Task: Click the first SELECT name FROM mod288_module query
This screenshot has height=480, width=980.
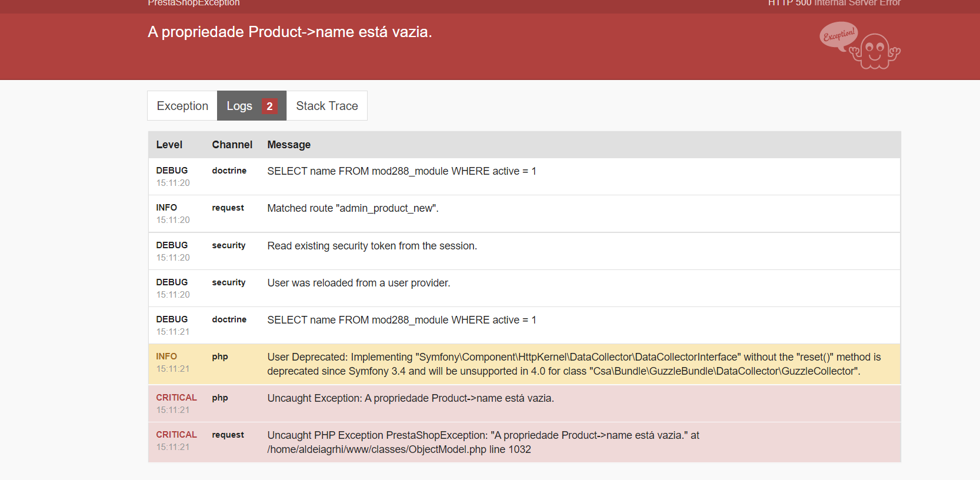Action: 401,171
